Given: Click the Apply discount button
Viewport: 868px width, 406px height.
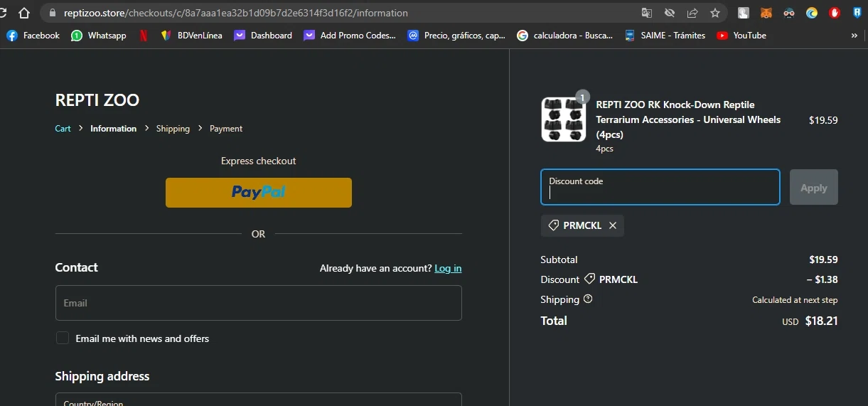Looking at the screenshot, I should [x=814, y=187].
